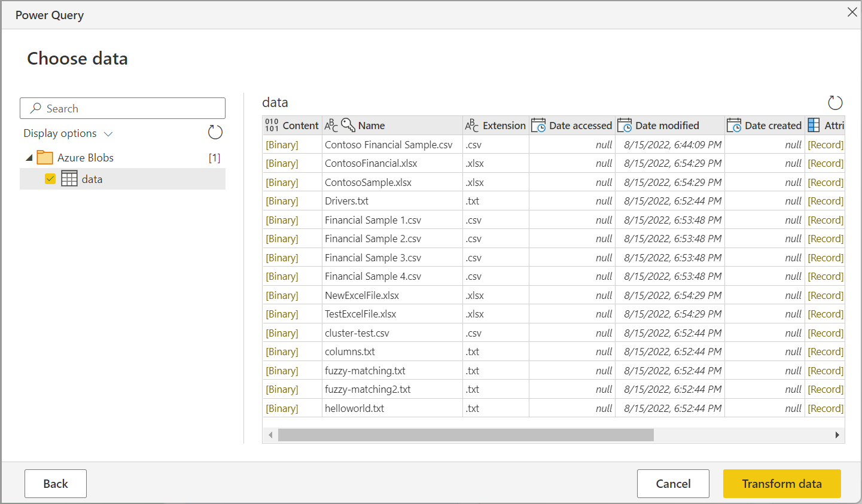Click the horizontal scrollbar thumb
Screen dimensions: 862x504
tap(465, 435)
